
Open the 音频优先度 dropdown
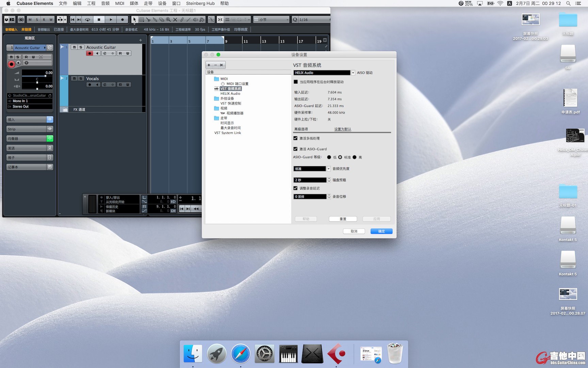(328, 169)
